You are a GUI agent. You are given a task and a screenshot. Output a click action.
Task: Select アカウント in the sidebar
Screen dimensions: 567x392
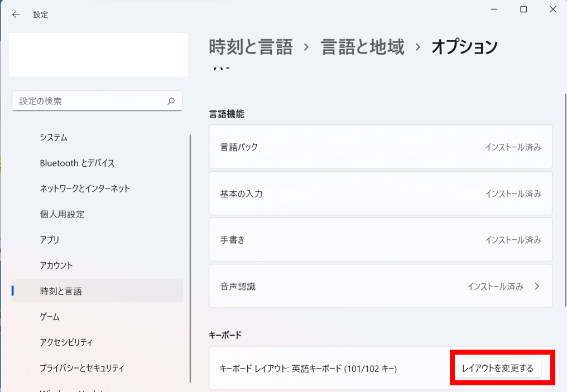[56, 266]
